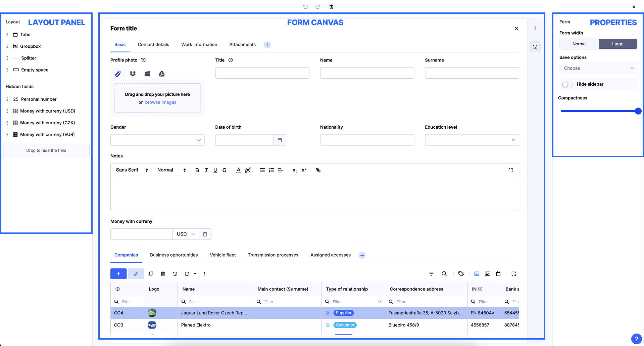Open Vehicle fleet tab
The image size is (644, 346).
[x=223, y=255]
